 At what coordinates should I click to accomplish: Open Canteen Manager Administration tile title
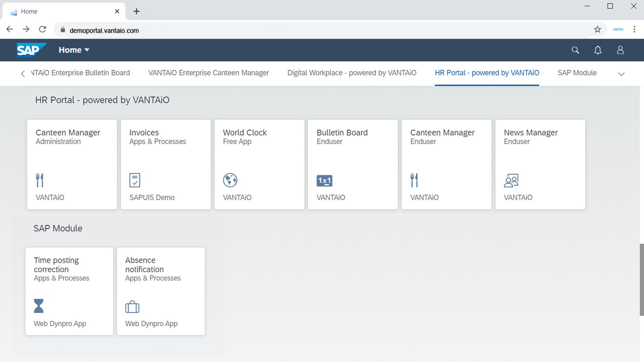coord(68,132)
